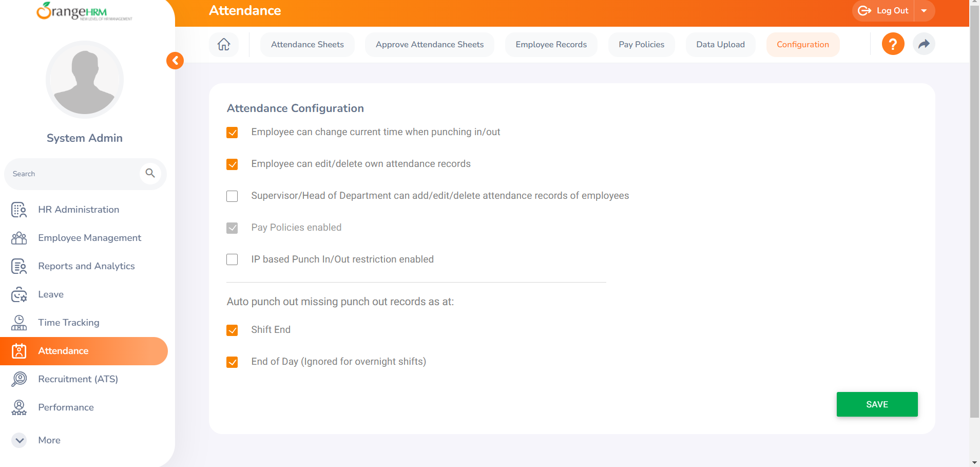This screenshot has height=467, width=980.
Task: Click the Employee Management people icon
Action: 19,238
